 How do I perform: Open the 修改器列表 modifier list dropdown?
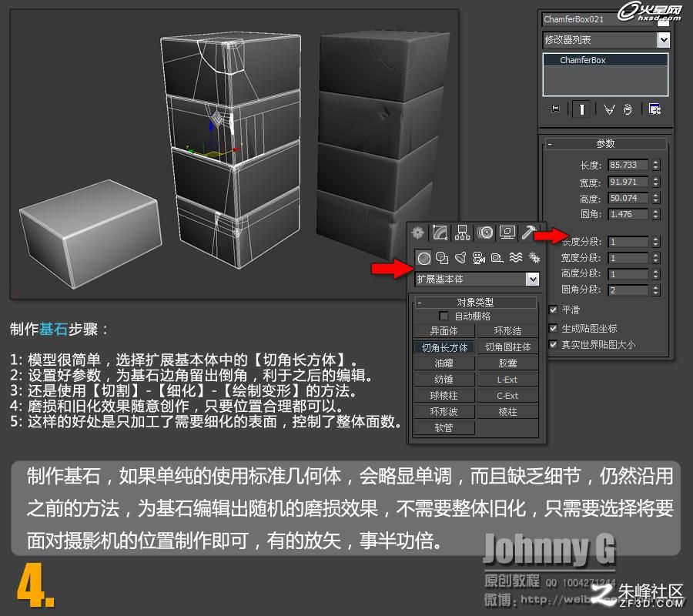point(606,40)
